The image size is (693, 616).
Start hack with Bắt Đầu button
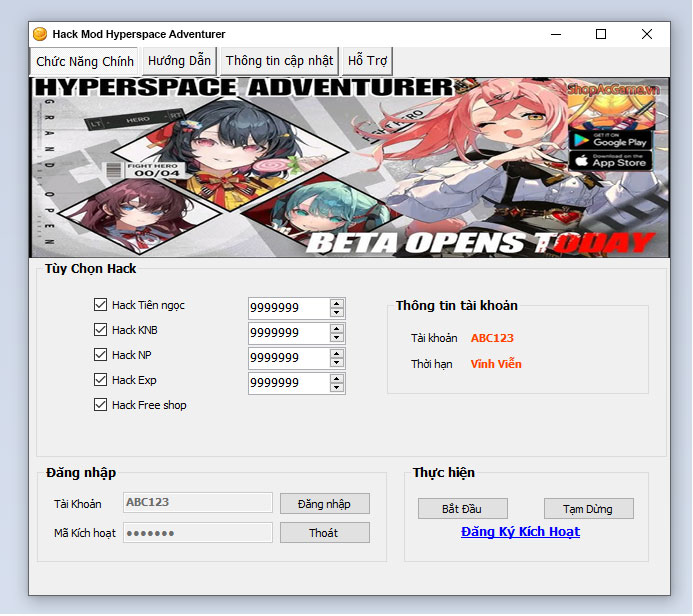(x=462, y=509)
